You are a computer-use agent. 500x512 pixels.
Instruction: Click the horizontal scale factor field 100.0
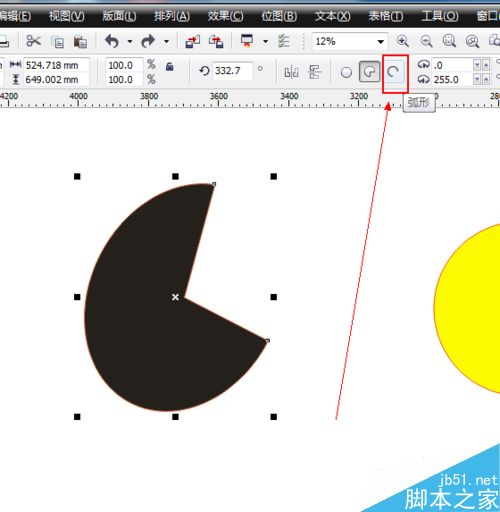tap(124, 65)
